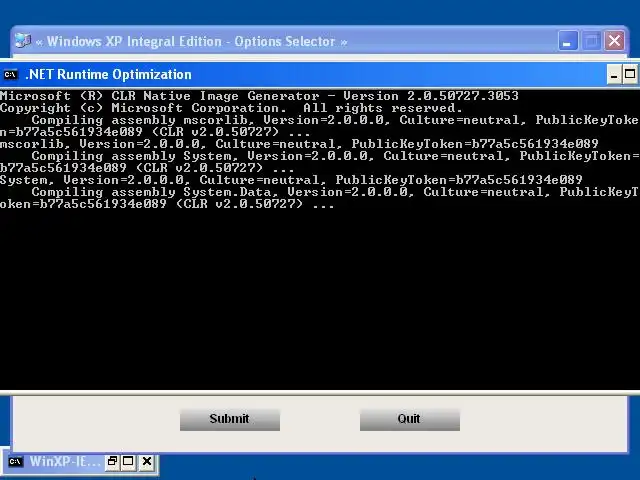Minimize the Options Selector window
Viewport: 640px width, 480px height.
pos(568,41)
